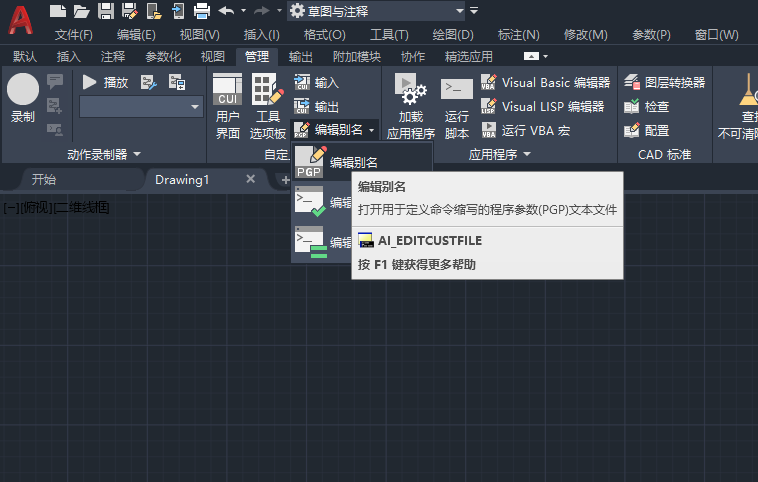Open the Undo history dropdown arrow
The image size is (758, 482).
[243, 11]
